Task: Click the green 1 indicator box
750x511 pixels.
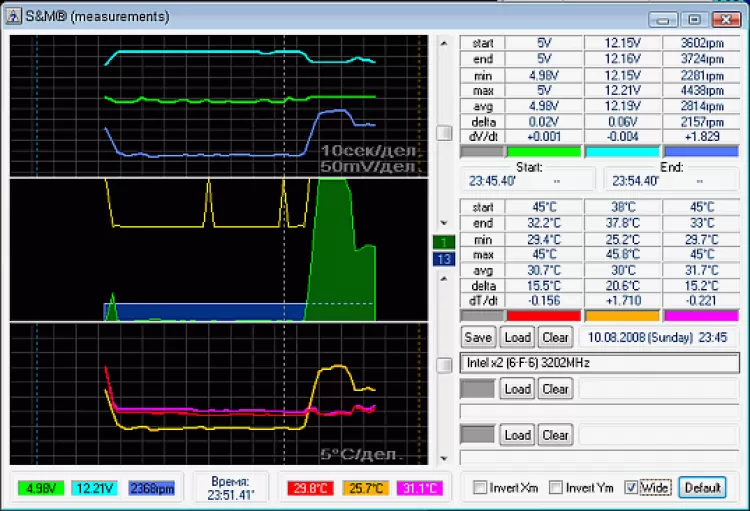Action: [x=443, y=242]
